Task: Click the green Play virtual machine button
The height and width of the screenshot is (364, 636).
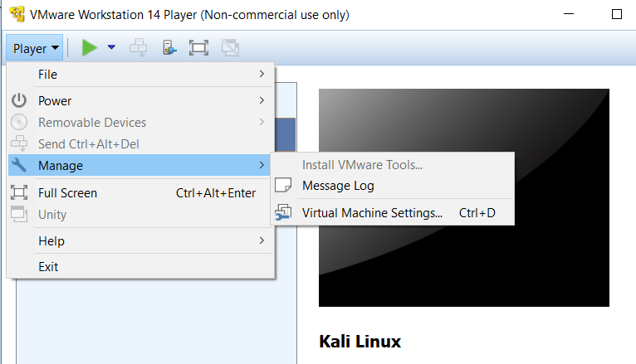Action: tap(89, 48)
